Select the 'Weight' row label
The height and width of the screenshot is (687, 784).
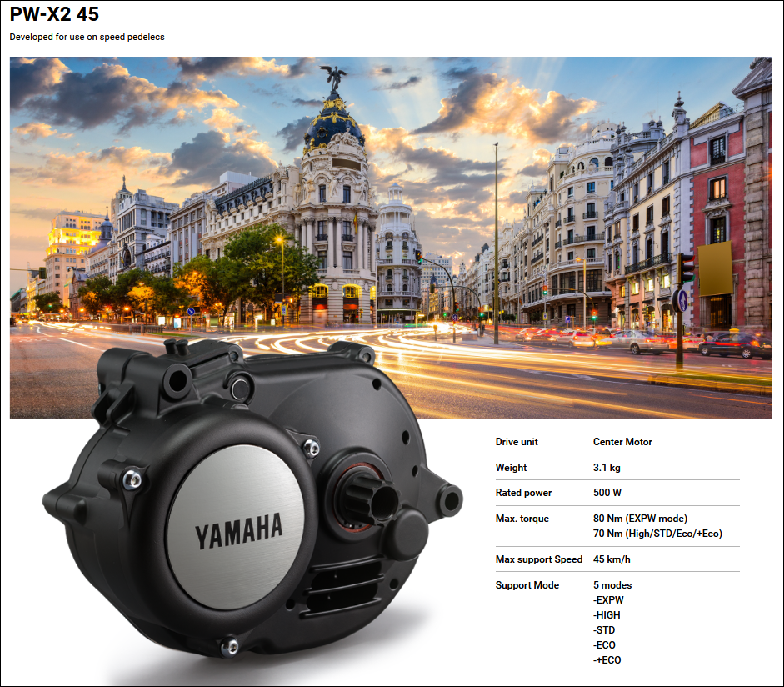[511, 468]
